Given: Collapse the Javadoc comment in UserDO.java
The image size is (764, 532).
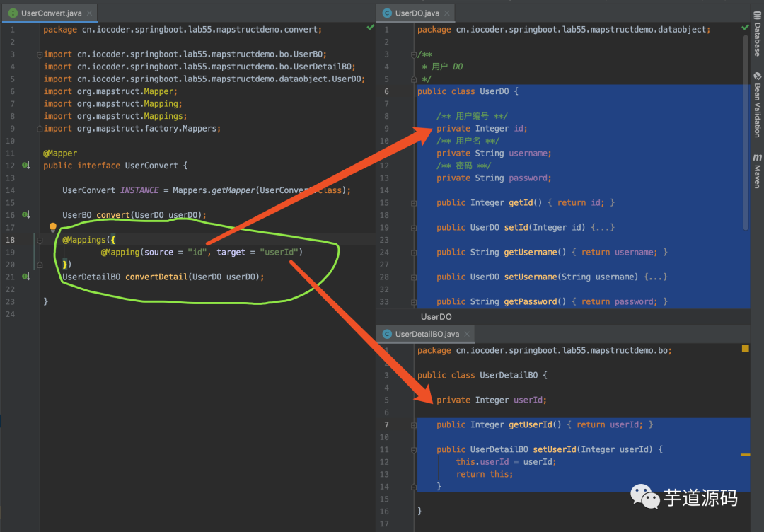Looking at the screenshot, I should coord(414,54).
